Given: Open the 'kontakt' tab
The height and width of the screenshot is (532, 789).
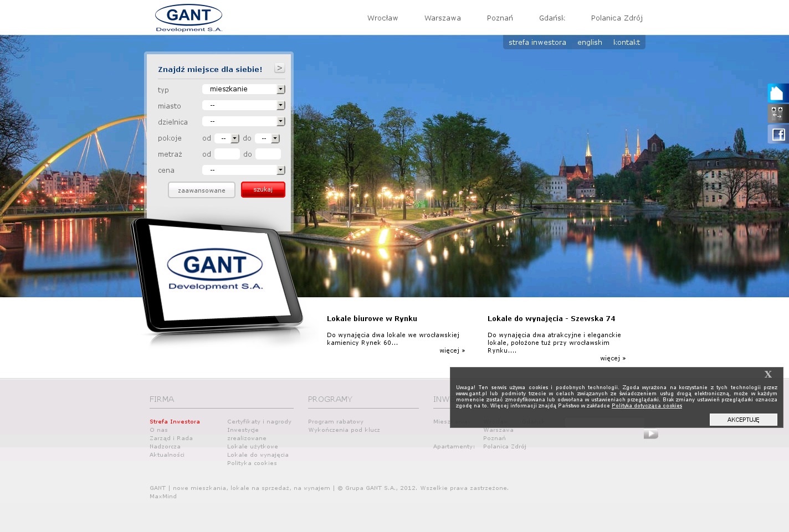Looking at the screenshot, I should 627,42.
